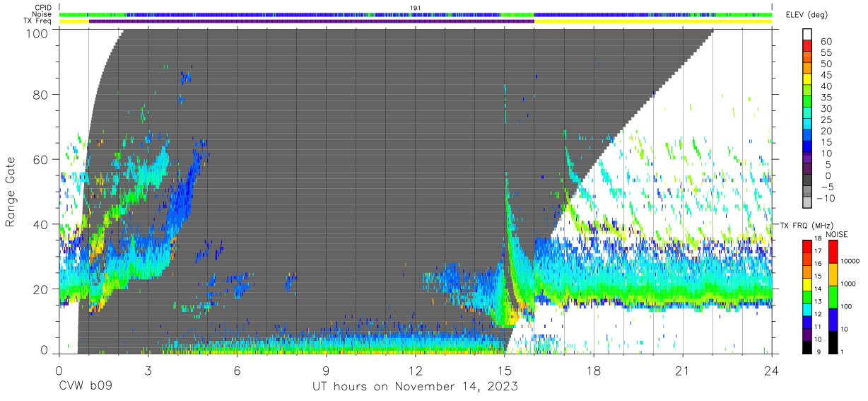This screenshot has width=868, height=401.
Task: Click the 21 hour tick label
Action: [683, 371]
